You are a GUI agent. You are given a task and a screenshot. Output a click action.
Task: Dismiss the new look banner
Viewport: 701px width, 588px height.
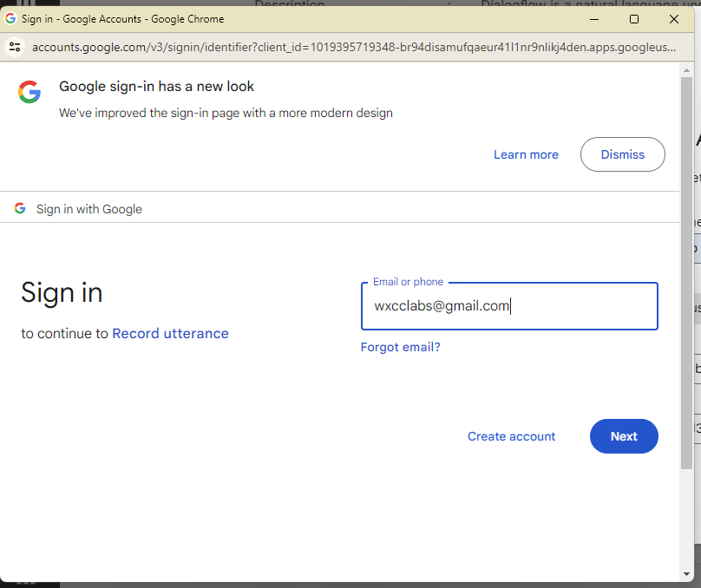(622, 154)
